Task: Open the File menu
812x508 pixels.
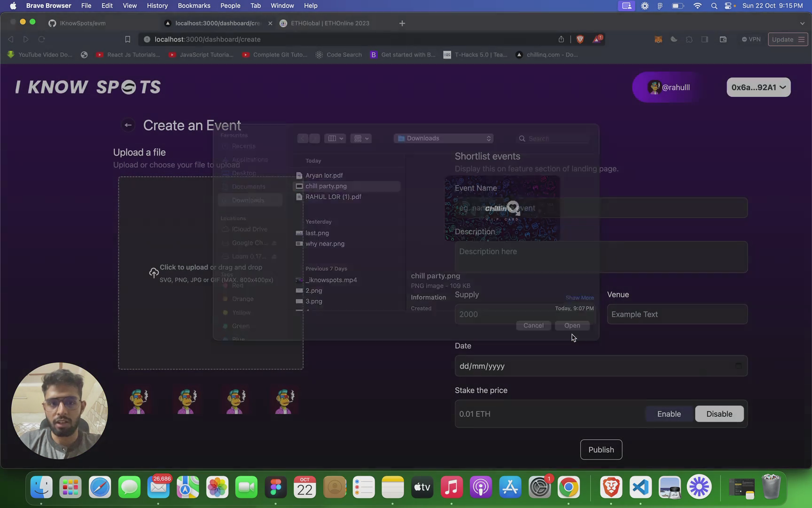Action: tap(86, 6)
